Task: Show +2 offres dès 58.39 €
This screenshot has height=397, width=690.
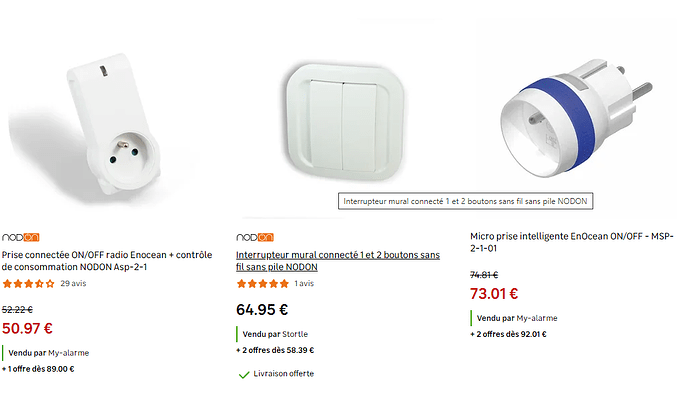Action: pyautogui.click(x=275, y=350)
